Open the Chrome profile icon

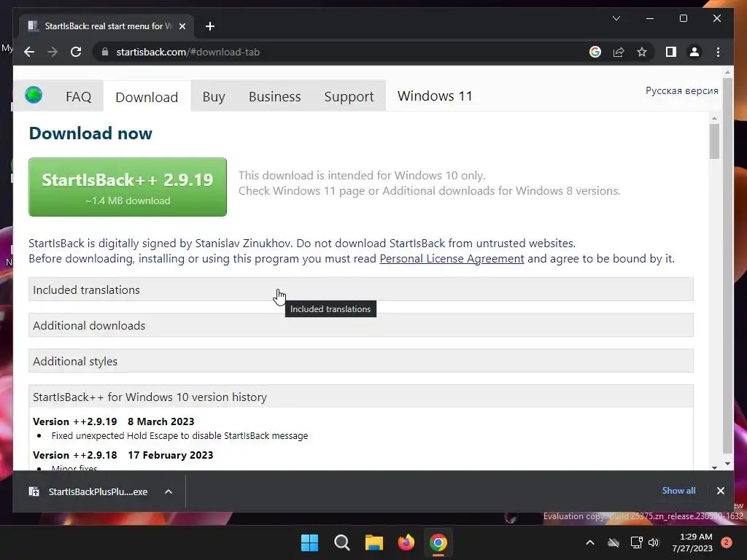point(694,52)
